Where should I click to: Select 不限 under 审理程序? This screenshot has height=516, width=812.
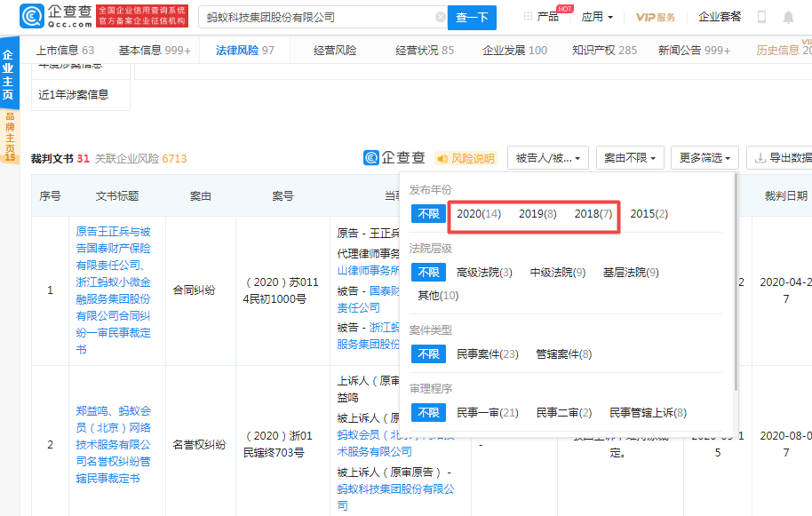(428, 412)
